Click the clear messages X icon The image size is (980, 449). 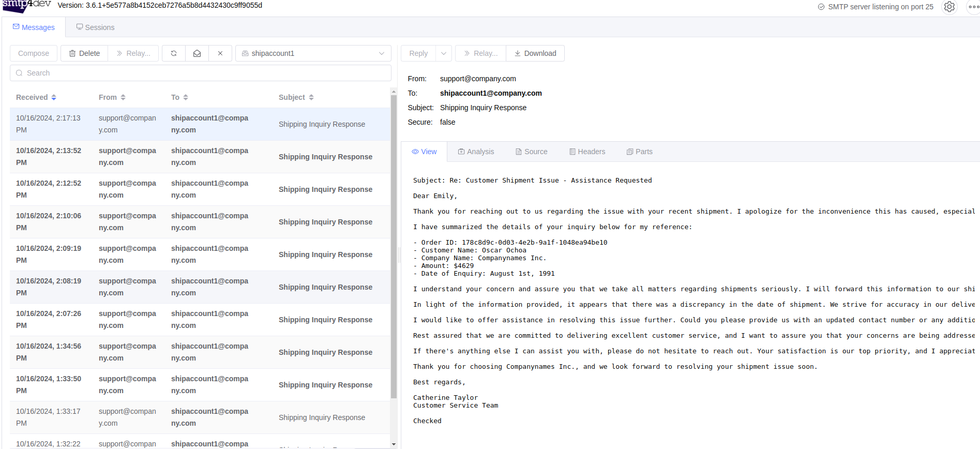pos(220,53)
